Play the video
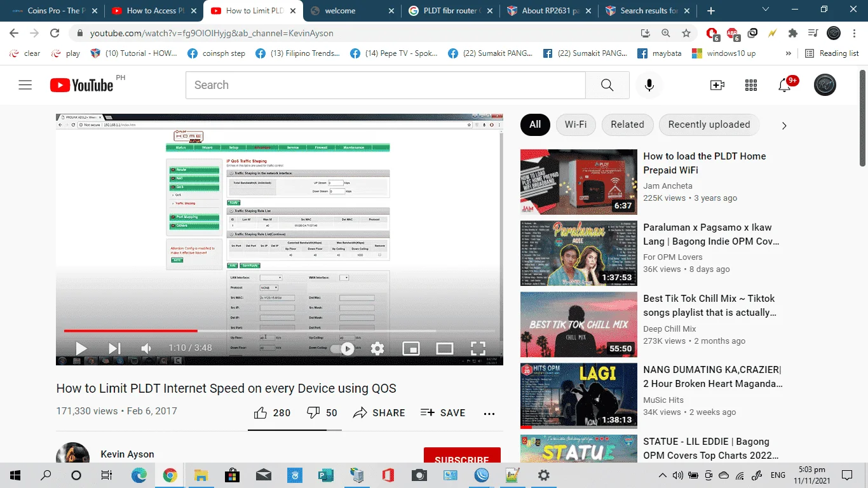The height and width of the screenshot is (488, 868). (81, 348)
